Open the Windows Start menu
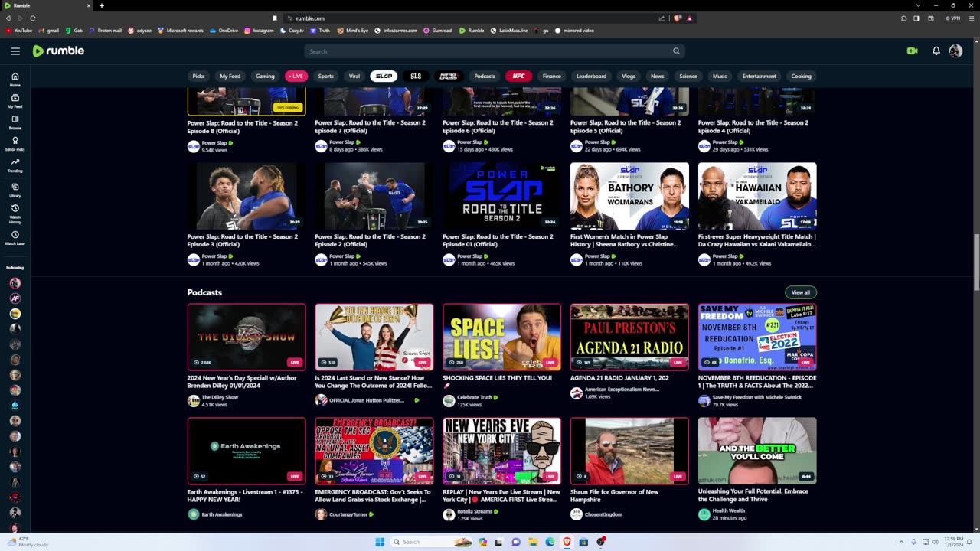Viewport: 980px width, 551px height. pyautogui.click(x=380, y=542)
